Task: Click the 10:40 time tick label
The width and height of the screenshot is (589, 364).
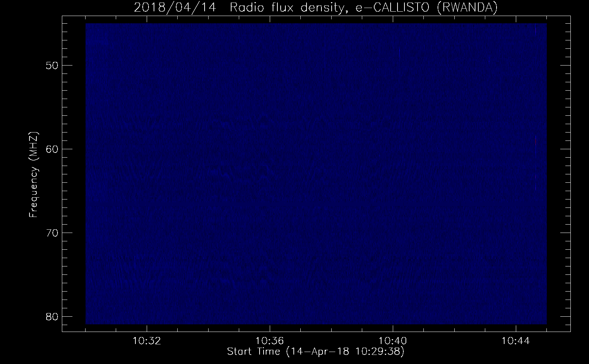Action: [393, 341]
